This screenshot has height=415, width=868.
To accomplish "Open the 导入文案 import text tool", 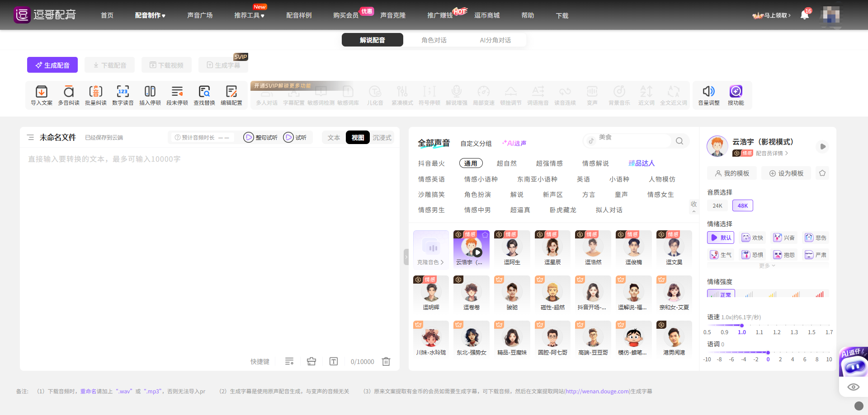I will (42, 95).
